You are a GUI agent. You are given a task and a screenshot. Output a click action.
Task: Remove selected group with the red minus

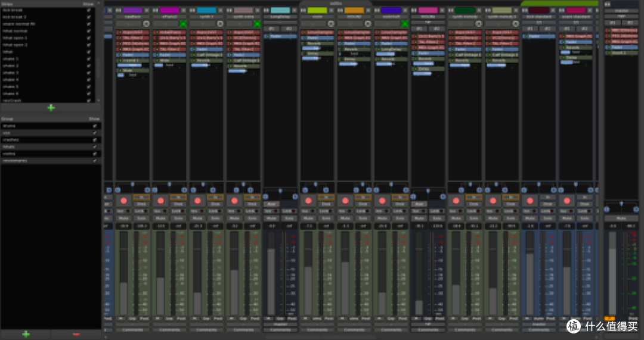click(76, 334)
